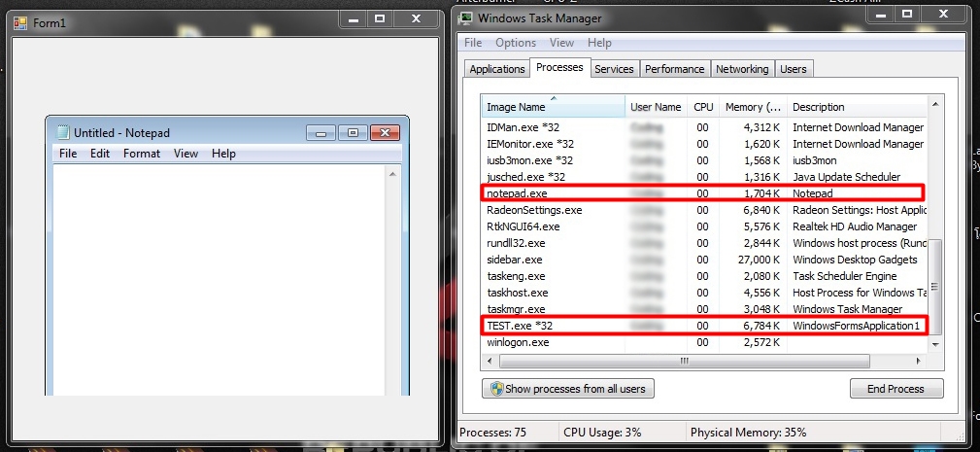
Task: Select the IEMonitor.exe *32 process row
Action: point(704,144)
